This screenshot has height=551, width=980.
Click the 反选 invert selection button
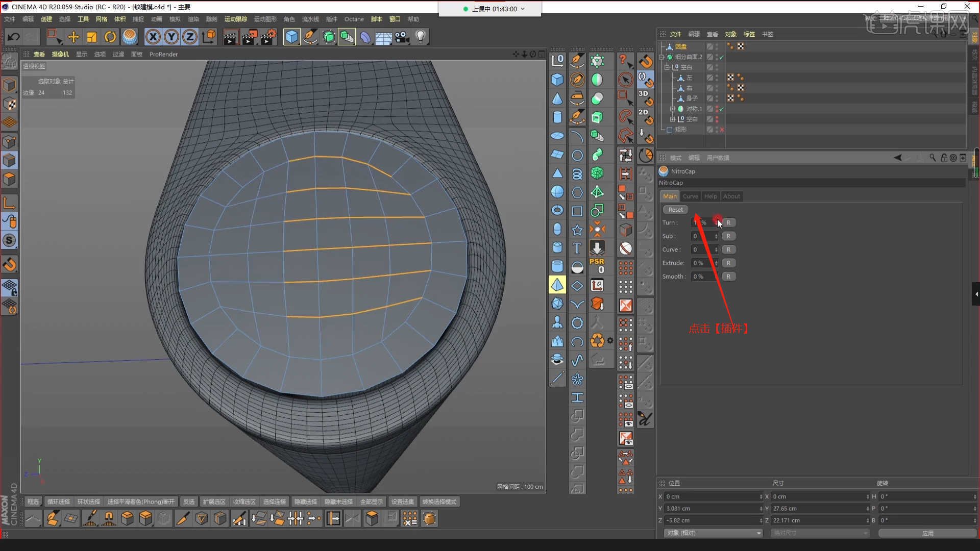189,502
